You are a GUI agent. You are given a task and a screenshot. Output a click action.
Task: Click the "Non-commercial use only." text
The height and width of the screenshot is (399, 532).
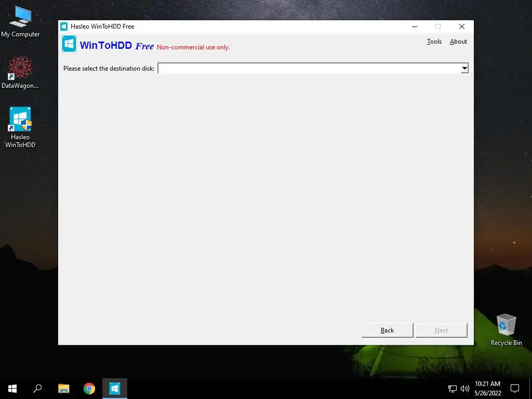pyautogui.click(x=193, y=47)
